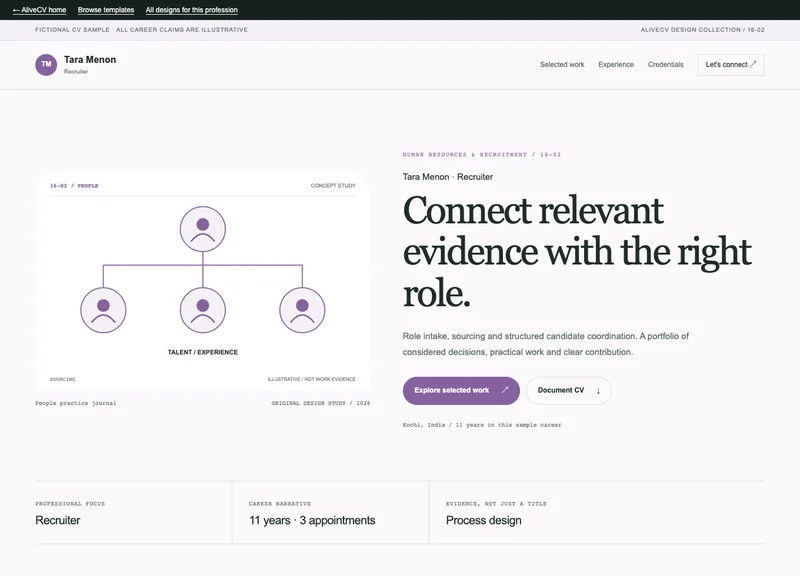Click the 11 years · 3 appointments value
Image resolution: width=800 pixels, height=576 pixels.
pyautogui.click(x=312, y=520)
